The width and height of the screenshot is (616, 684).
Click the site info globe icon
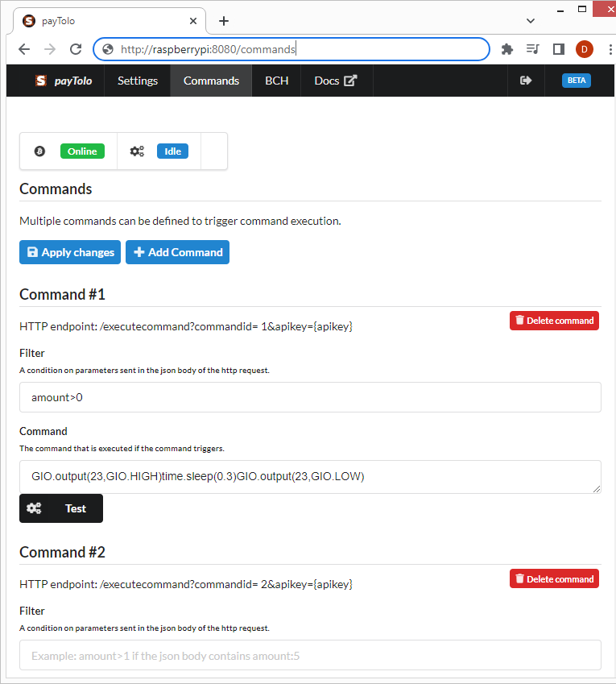pyautogui.click(x=108, y=49)
